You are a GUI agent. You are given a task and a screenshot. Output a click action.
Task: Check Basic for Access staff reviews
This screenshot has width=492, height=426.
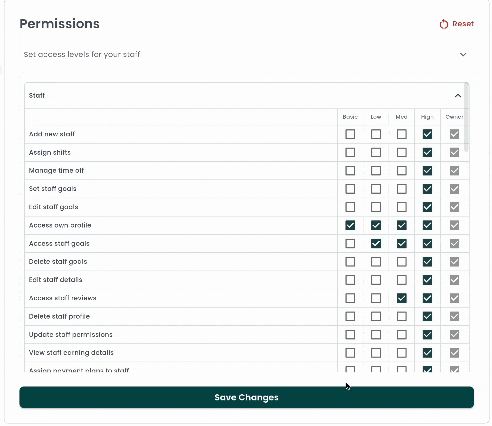pyautogui.click(x=350, y=298)
